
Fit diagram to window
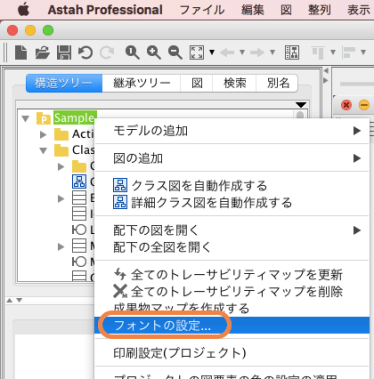click(196, 53)
